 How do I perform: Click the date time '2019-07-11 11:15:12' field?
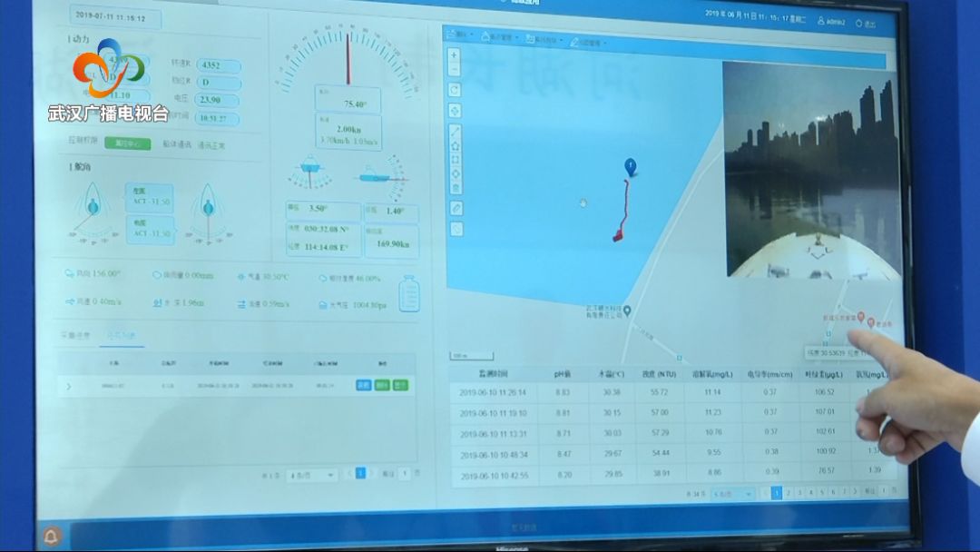(115, 17)
